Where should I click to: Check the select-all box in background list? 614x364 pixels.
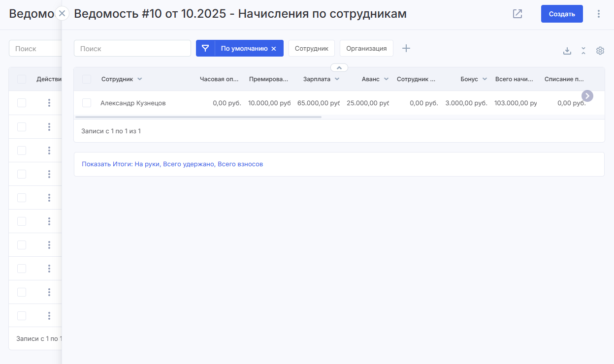22,79
